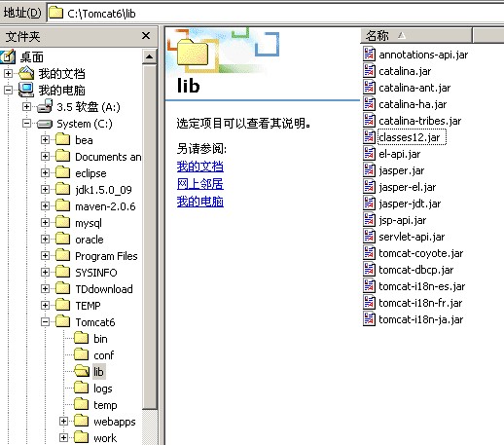Click the annotations-api.jar file icon

tap(369, 55)
